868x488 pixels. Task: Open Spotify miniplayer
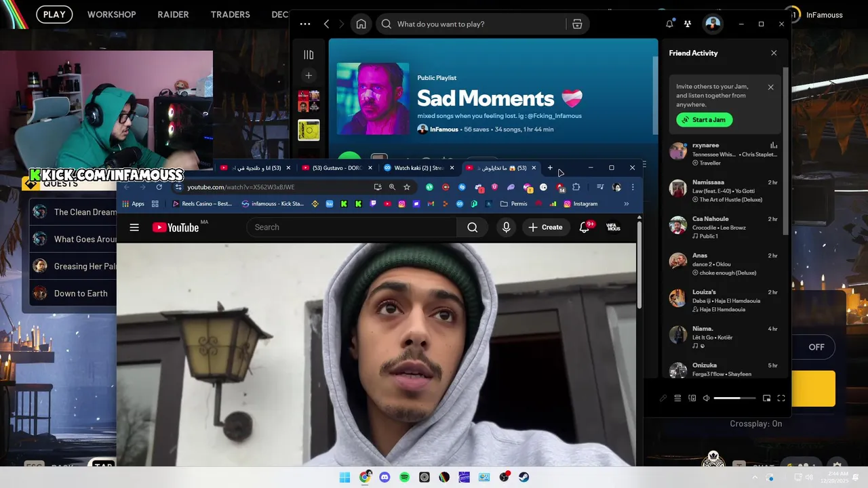pos(766,399)
